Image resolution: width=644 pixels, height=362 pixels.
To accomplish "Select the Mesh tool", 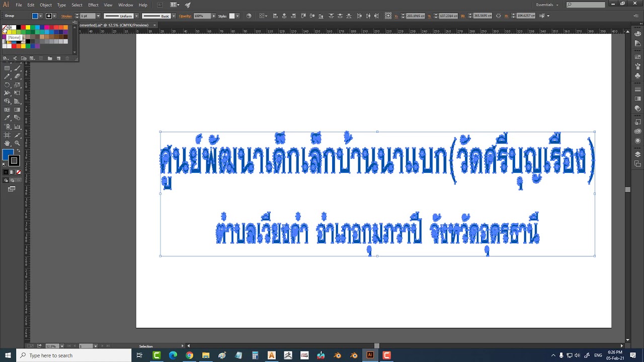I will (7, 110).
